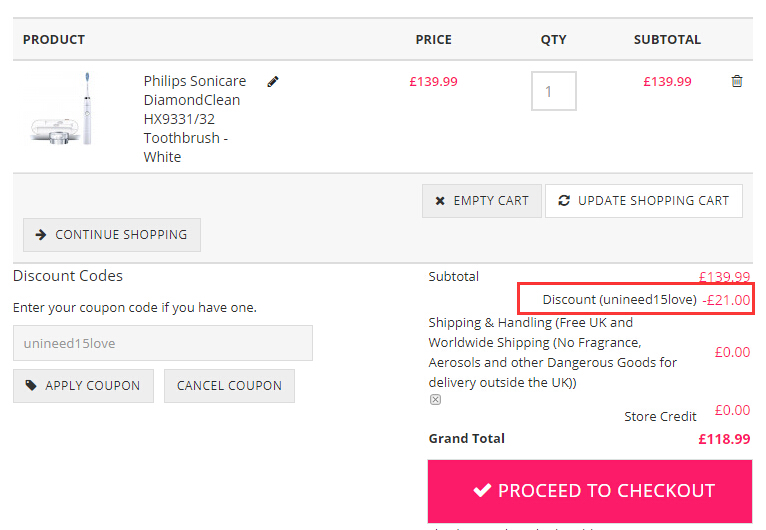Click the X icon on the Empty Cart button
This screenshot has width=766, height=530.
pos(440,201)
